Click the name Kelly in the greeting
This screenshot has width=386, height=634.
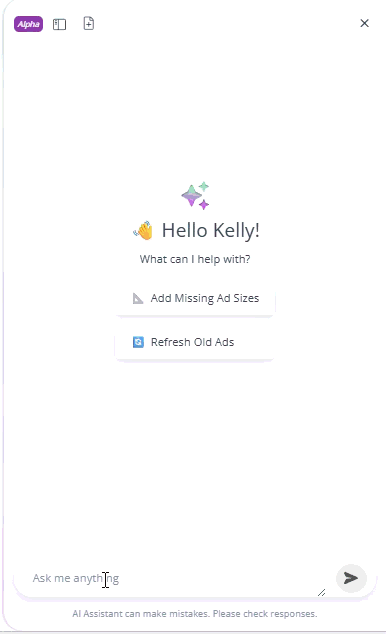tap(234, 230)
